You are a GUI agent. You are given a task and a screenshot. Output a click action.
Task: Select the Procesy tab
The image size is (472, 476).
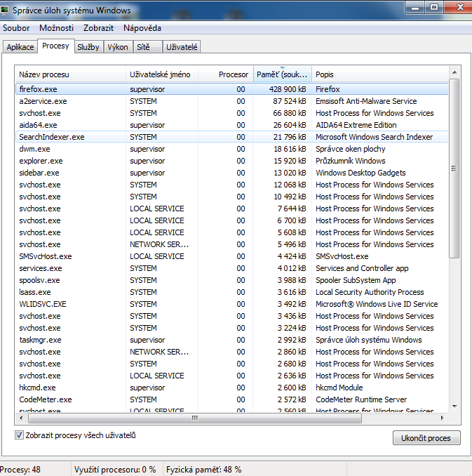pyautogui.click(x=55, y=46)
